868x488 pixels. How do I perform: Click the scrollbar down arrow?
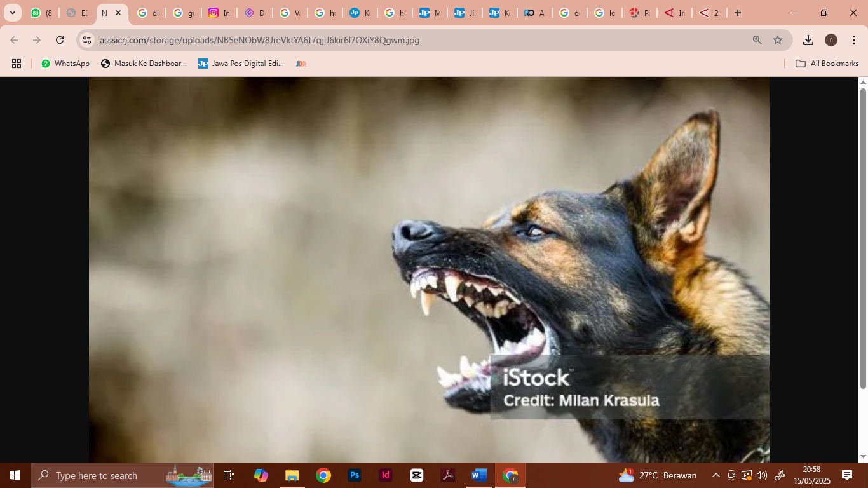click(863, 457)
